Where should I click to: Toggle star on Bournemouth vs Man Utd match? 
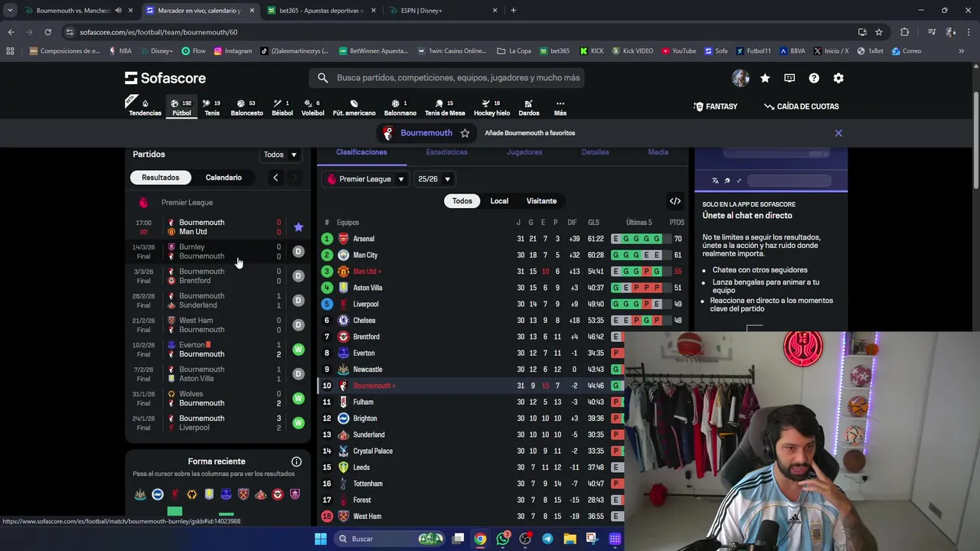point(299,227)
